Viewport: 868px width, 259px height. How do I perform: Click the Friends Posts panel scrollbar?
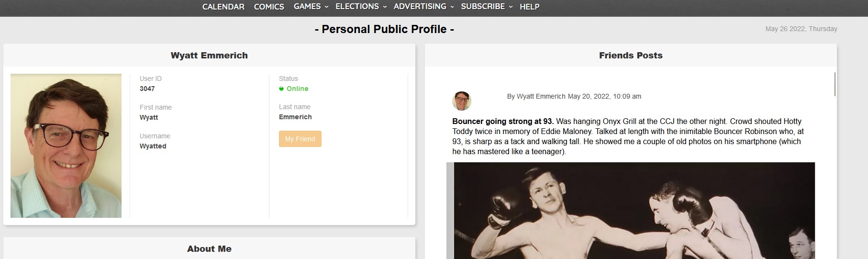(835, 84)
